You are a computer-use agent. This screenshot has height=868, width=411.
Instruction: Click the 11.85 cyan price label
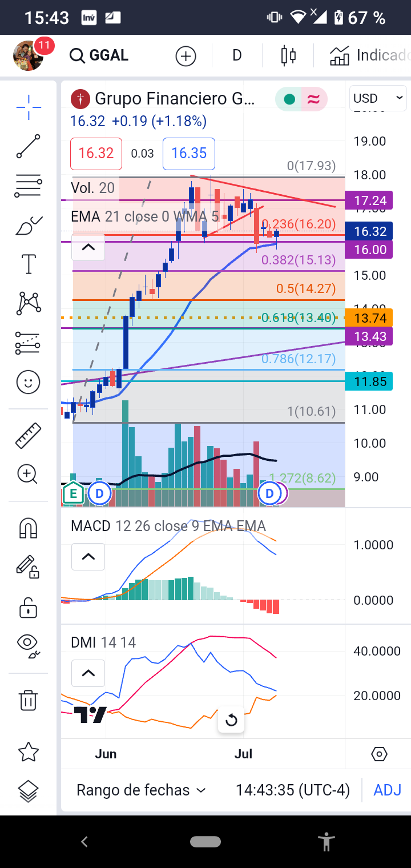pyautogui.click(x=369, y=381)
